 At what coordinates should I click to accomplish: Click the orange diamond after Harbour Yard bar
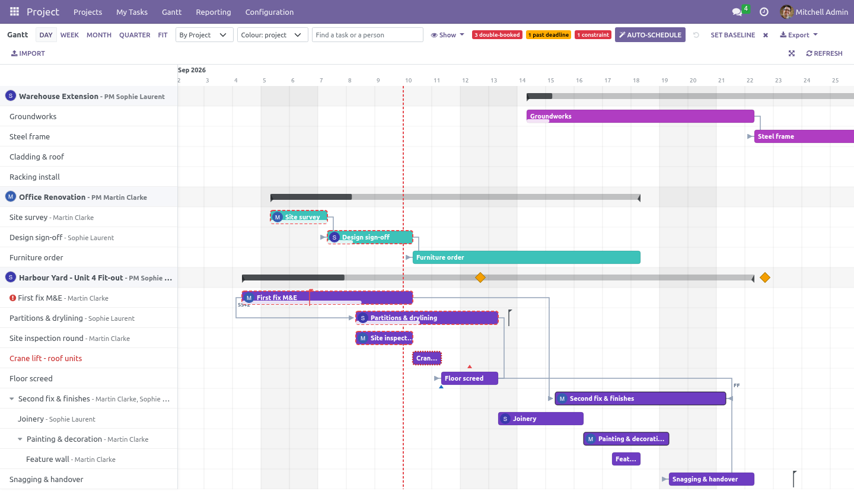tap(765, 277)
